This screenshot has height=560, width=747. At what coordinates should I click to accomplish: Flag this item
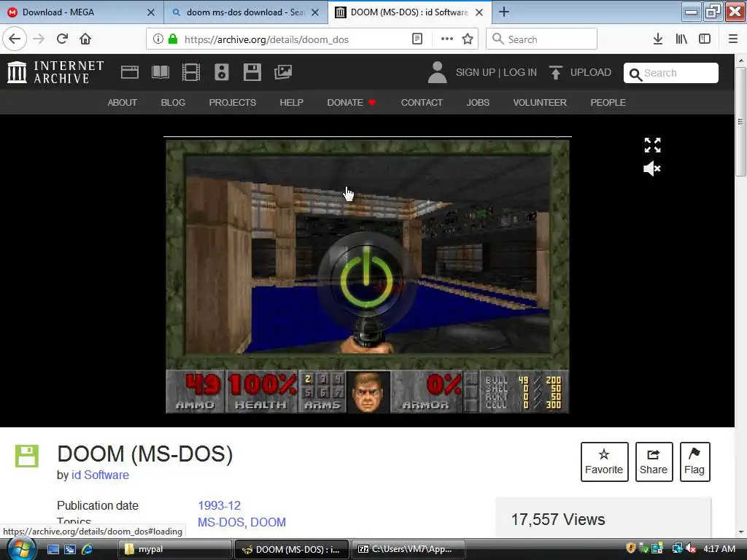(694, 462)
